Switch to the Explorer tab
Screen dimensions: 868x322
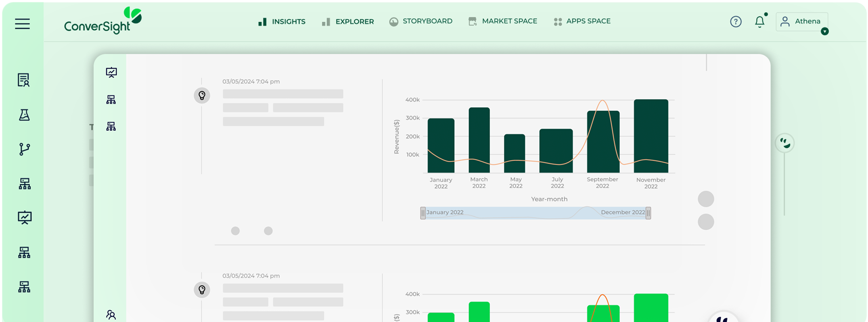(x=348, y=21)
